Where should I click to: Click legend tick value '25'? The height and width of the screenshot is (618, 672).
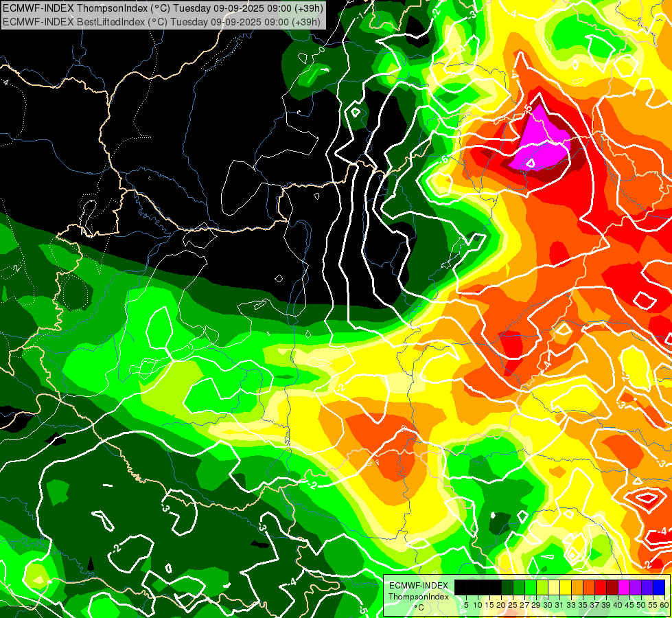(513, 605)
